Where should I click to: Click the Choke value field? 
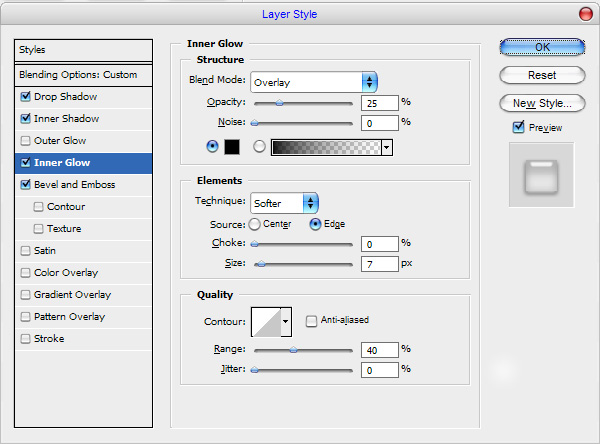(x=380, y=244)
